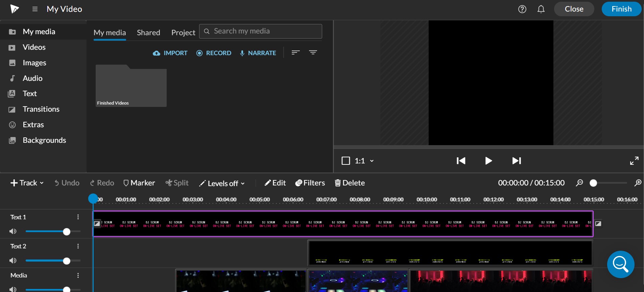Mute the Text 2 track audio
Image resolution: width=644 pixels, height=292 pixels.
point(13,261)
